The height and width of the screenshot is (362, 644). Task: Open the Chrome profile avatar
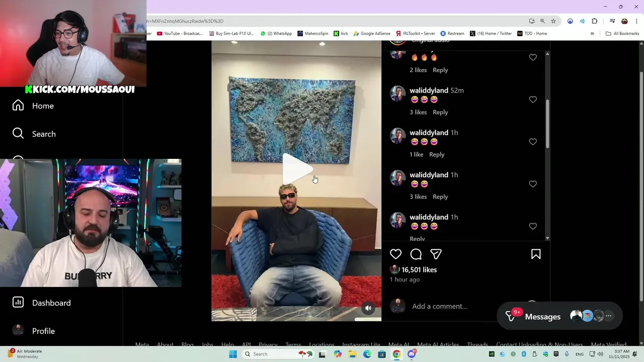coord(624,21)
